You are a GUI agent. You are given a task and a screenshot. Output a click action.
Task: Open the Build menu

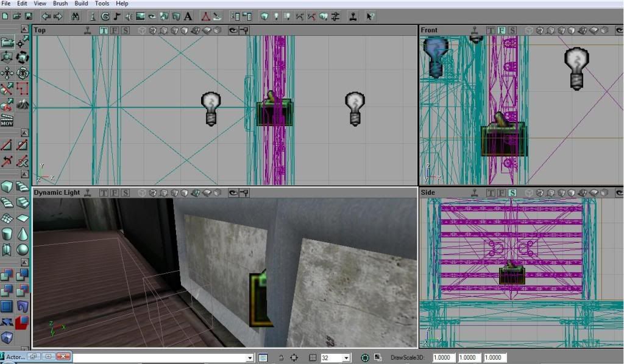[81, 4]
